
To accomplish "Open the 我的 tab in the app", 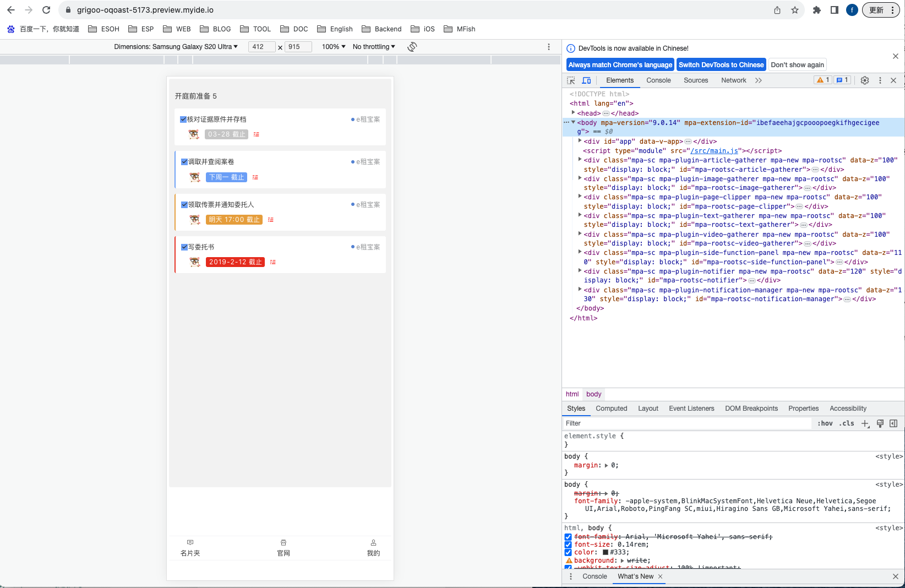I will 373,548.
